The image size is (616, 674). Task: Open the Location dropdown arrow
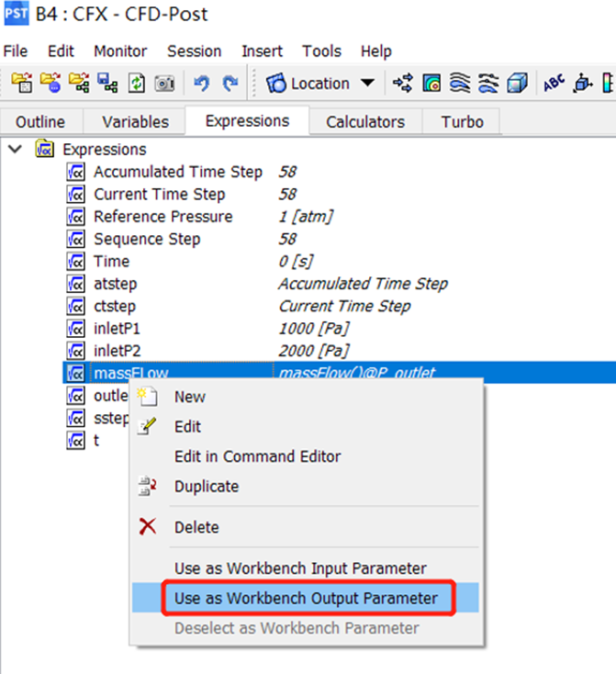click(367, 83)
